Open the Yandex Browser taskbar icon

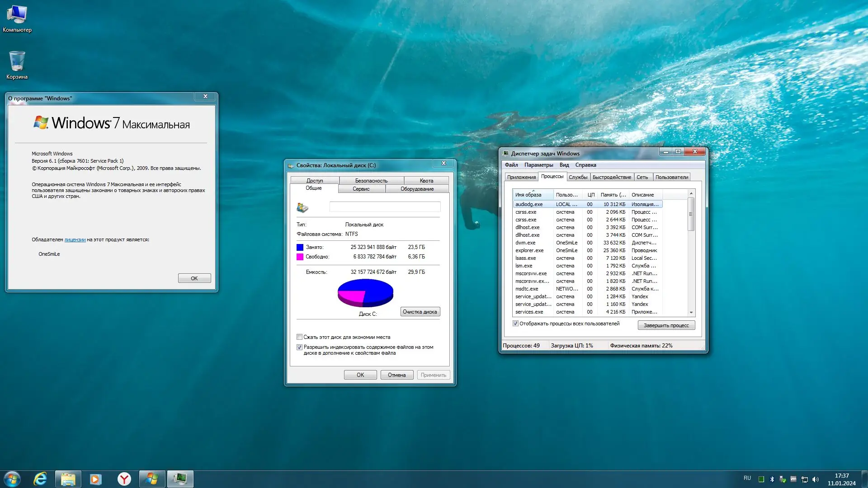point(124,479)
